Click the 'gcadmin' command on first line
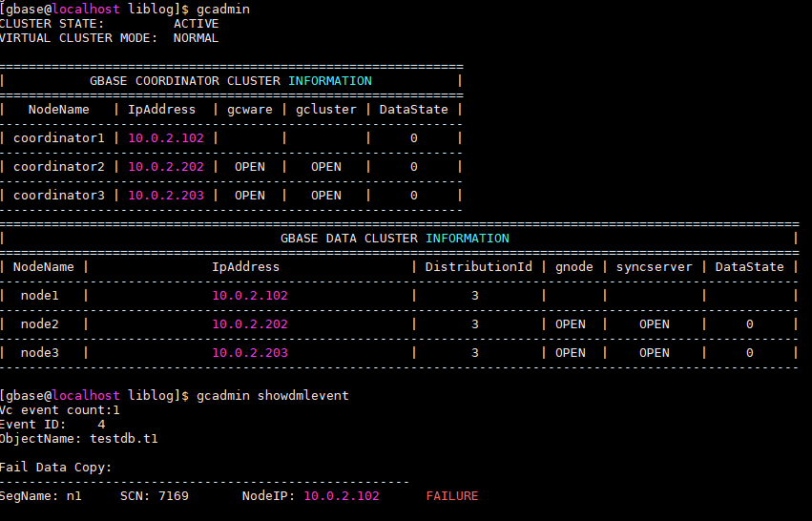Viewport: 812px width, 521px height. tap(223, 10)
